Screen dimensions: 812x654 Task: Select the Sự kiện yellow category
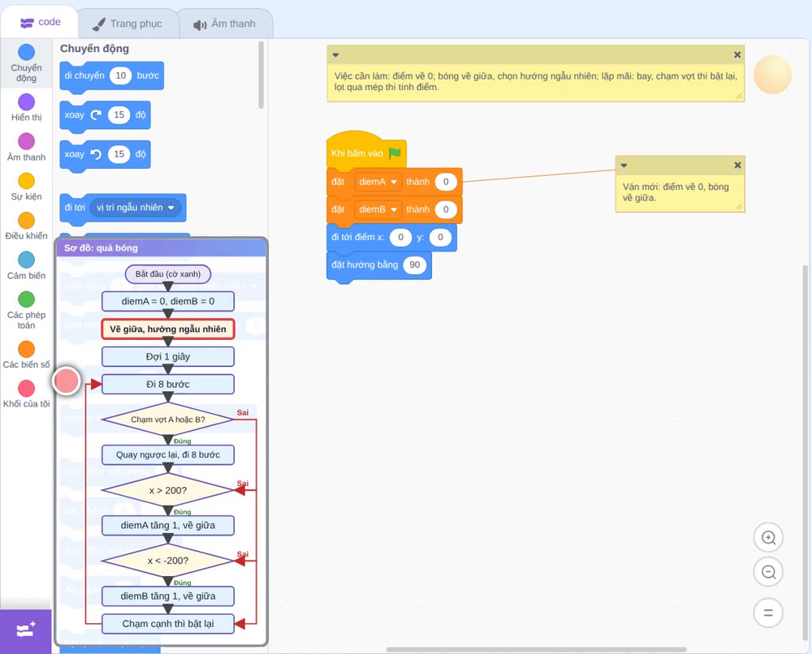(26, 187)
